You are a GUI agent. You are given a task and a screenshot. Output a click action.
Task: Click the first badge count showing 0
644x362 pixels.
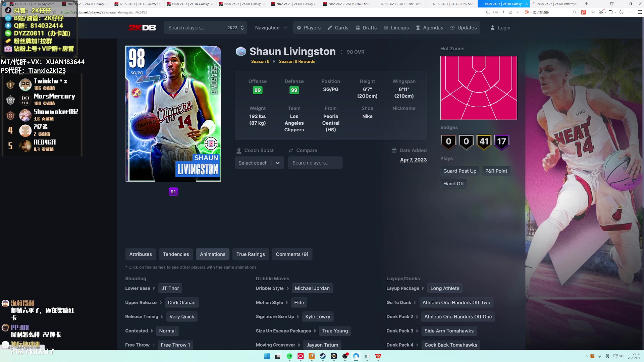pyautogui.click(x=449, y=142)
